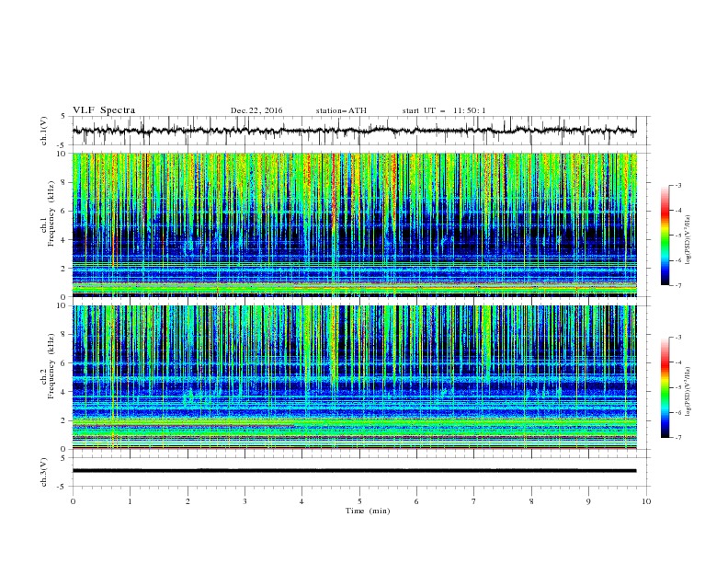The image size is (728, 563).
Task: Click the 'log(PSD)(V²/Hz)' label beside ch.2 colorbar
Action: pyautogui.click(x=688, y=392)
